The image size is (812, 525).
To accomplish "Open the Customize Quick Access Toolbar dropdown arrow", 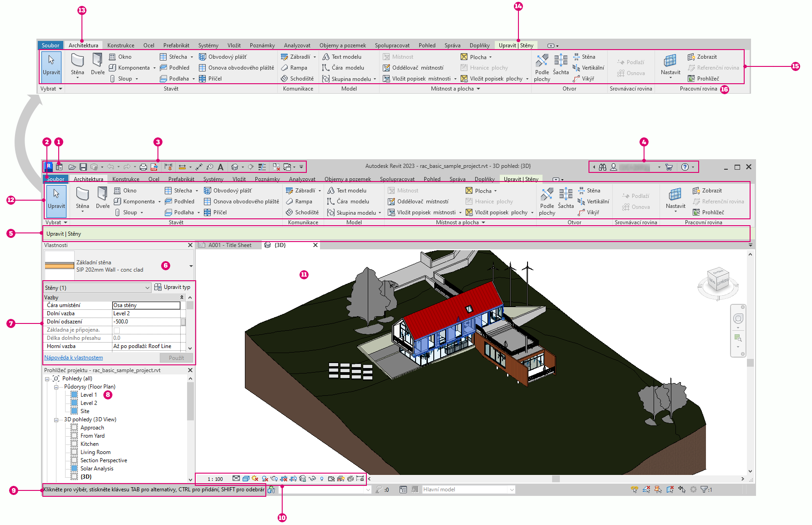I will click(301, 167).
